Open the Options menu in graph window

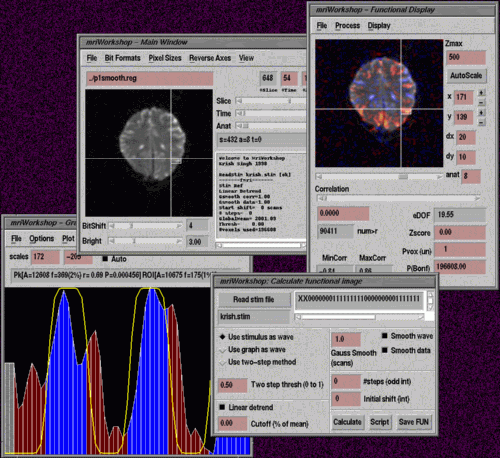(42, 239)
